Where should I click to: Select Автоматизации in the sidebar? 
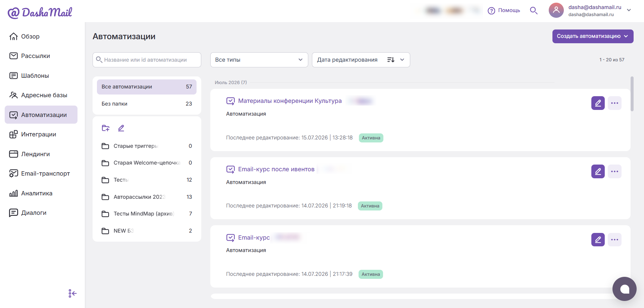coord(41,115)
